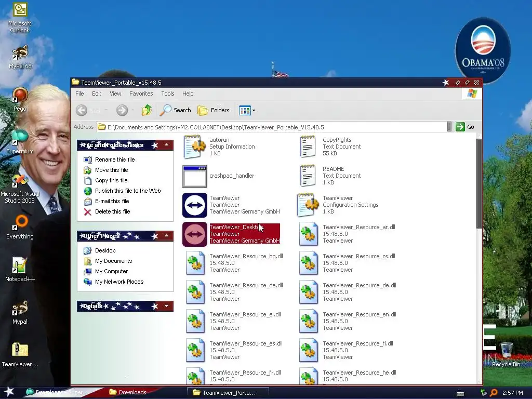This screenshot has height=399, width=532.
Task: Select the TeamViewer_Resource_ar.dll icon
Action: [309, 234]
